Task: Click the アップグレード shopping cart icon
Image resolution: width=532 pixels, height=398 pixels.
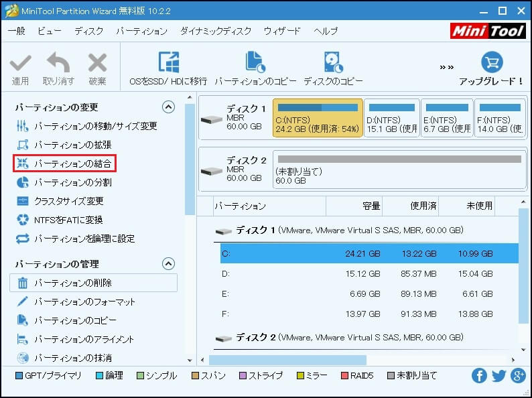Action: coord(491,64)
